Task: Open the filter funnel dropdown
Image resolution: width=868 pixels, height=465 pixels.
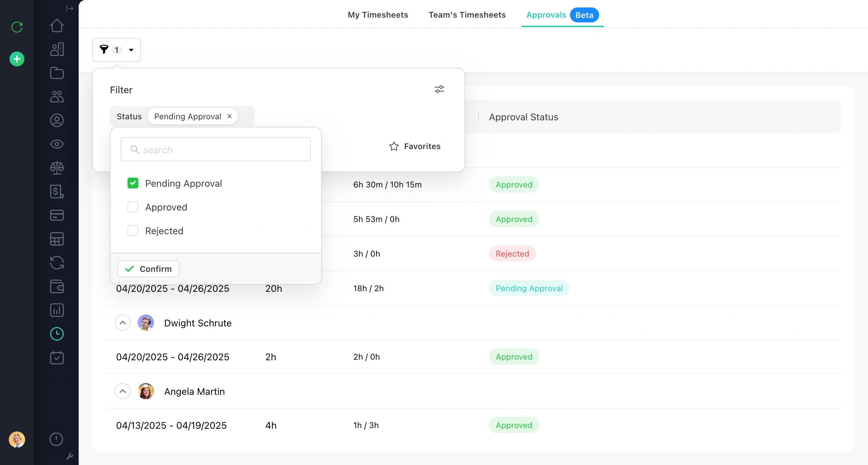Action: (x=116, y=50)
